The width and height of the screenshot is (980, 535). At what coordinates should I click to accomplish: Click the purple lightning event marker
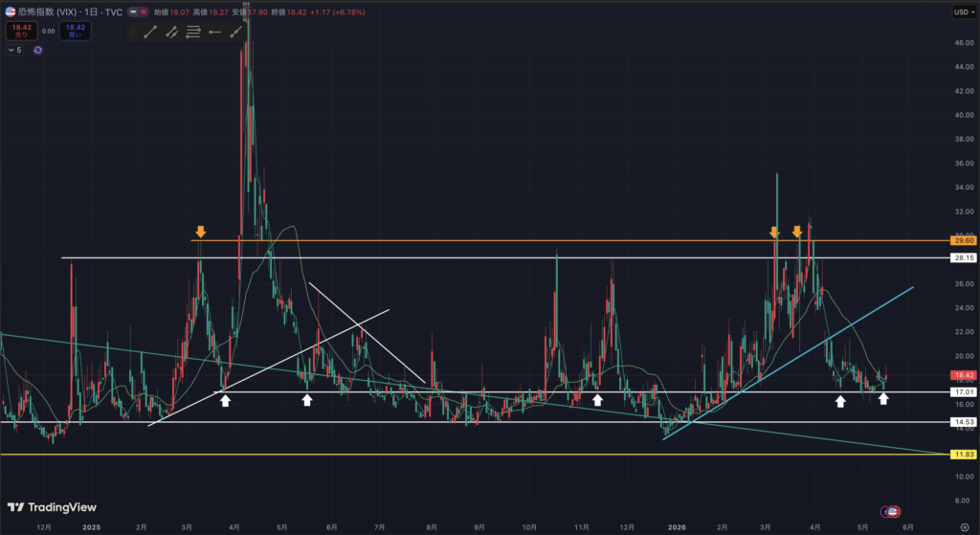884,512
